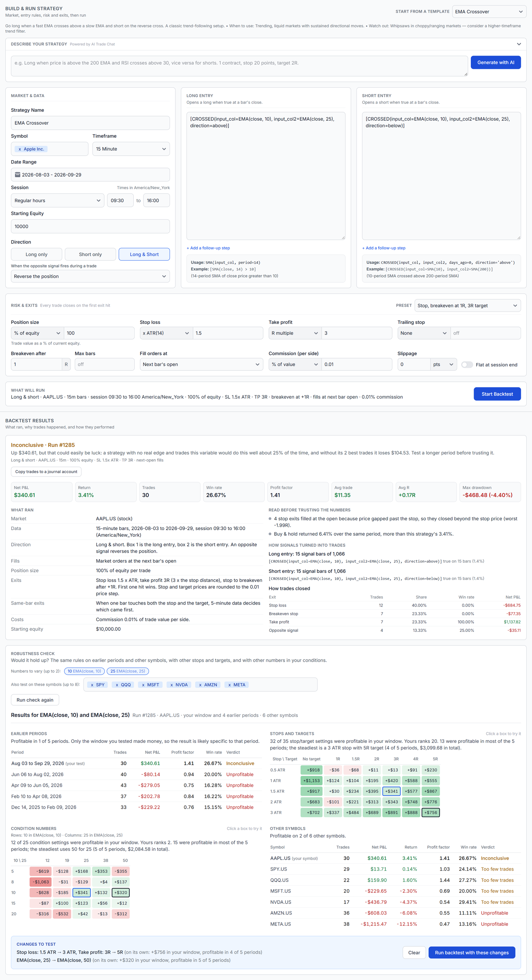Select Long only direction
The image size is (532, 980).
click(x=37, y=254)
